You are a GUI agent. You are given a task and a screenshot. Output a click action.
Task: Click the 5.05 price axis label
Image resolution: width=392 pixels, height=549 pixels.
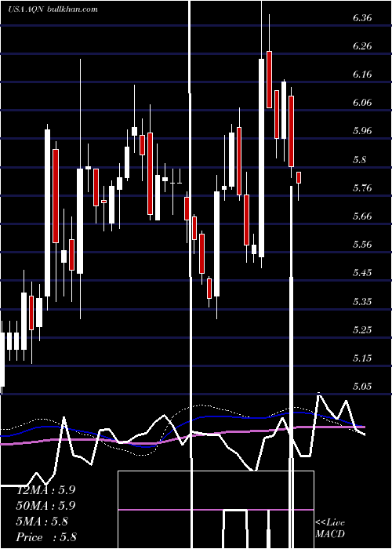[x=362, y=386]
